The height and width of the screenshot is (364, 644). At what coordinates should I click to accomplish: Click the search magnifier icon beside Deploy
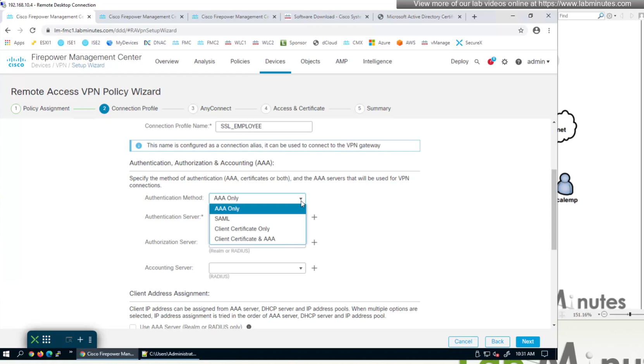pos(477,62)
